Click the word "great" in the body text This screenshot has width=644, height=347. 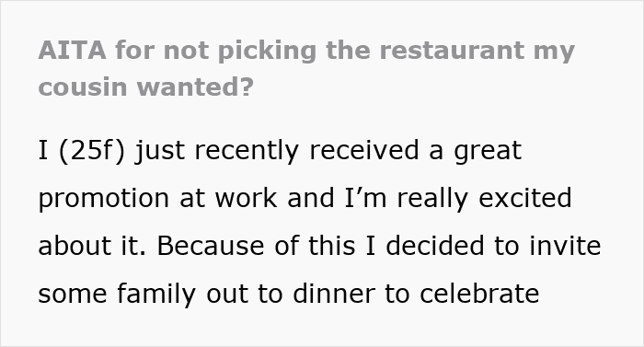pos(488,151)
